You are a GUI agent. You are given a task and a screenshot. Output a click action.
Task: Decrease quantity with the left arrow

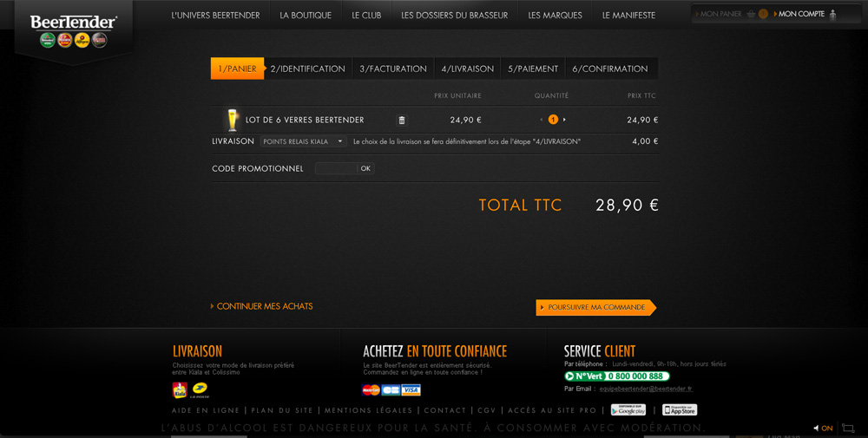click(542, 120)
